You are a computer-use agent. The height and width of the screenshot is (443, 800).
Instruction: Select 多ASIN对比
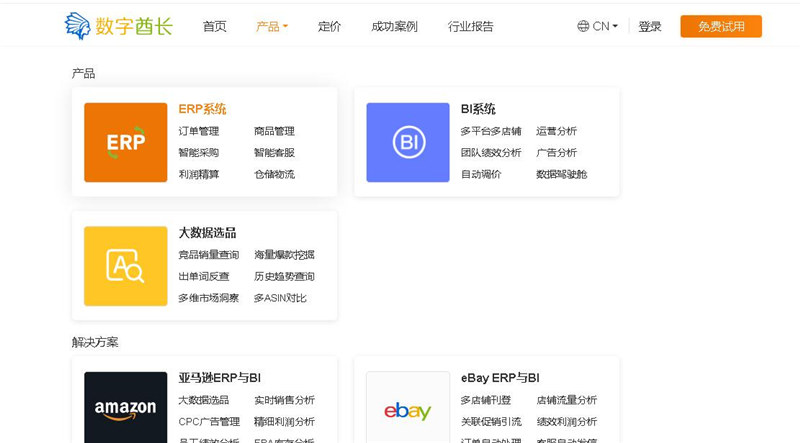pos(280,298)
